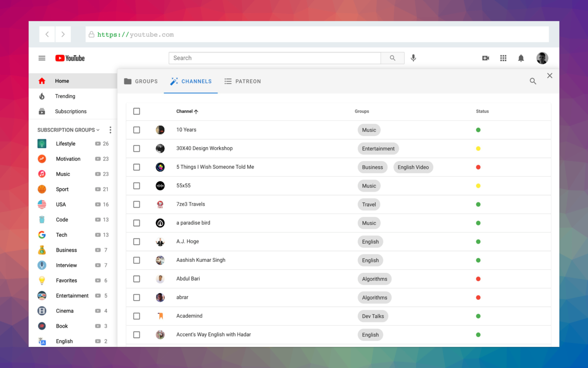Image resolution: width=588 pixels, height=368 pixels.
Task: Check the 30X40 Design Workshop checkbox
Action: 136,149
